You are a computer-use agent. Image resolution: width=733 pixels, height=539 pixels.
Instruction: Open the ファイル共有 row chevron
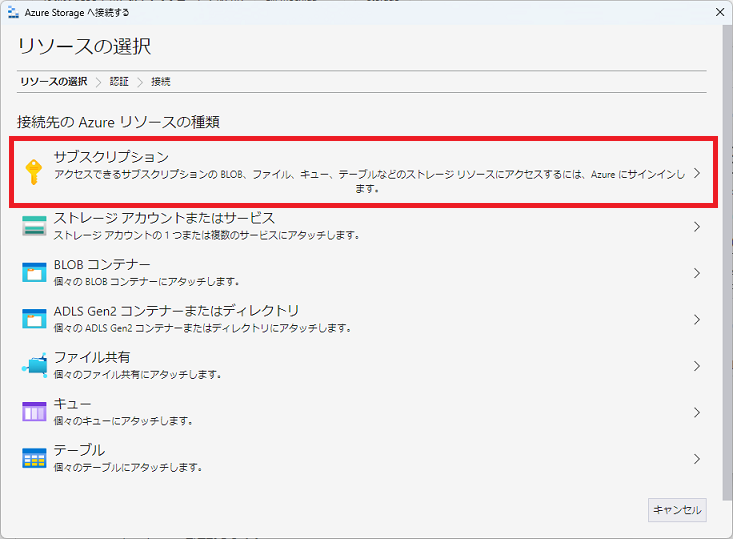tap(697, 365)
